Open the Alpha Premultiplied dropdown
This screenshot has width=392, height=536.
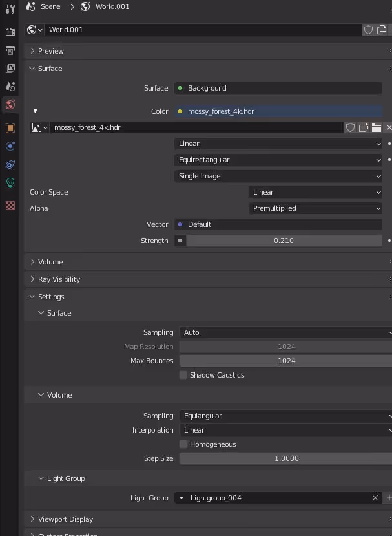316,209
